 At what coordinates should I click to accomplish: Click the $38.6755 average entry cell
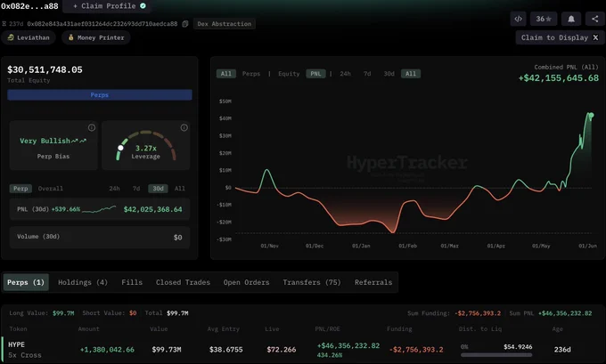tap(226, 350)
